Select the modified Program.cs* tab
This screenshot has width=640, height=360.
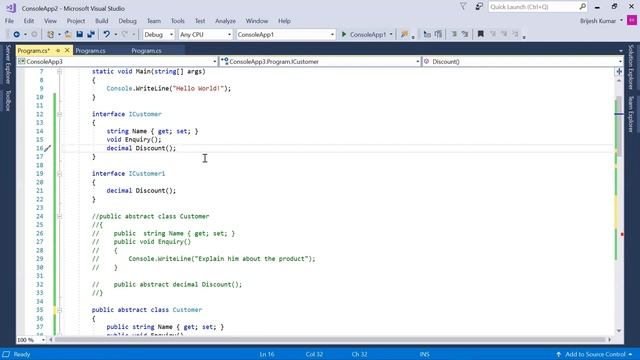point(34,51)
